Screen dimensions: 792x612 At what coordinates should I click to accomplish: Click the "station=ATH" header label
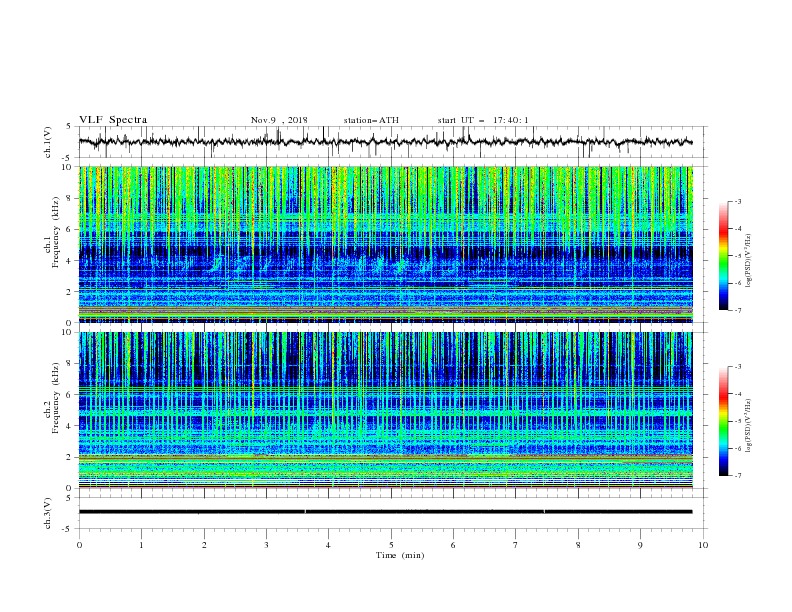[x=371, y=120]
